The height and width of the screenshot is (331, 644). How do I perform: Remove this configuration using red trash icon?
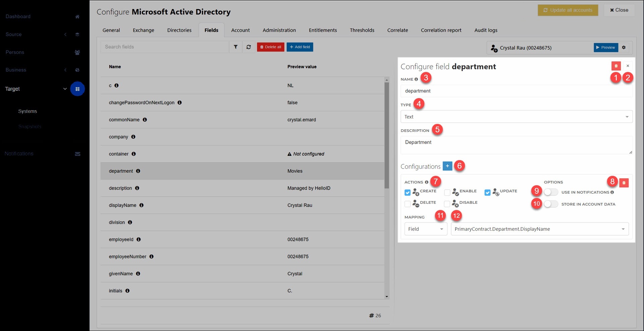coord(624,183)
